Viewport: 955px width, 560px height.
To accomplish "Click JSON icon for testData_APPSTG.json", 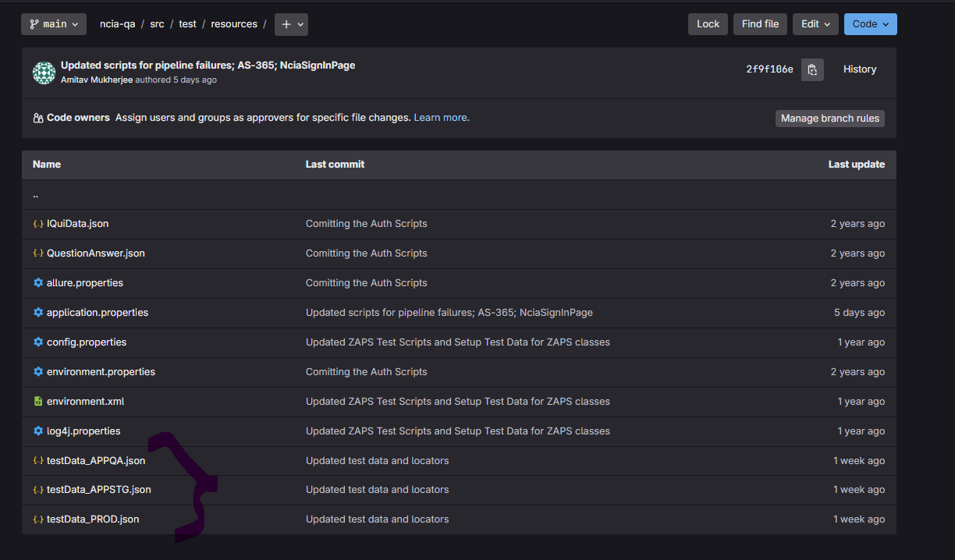I will (x=38, y=490).
